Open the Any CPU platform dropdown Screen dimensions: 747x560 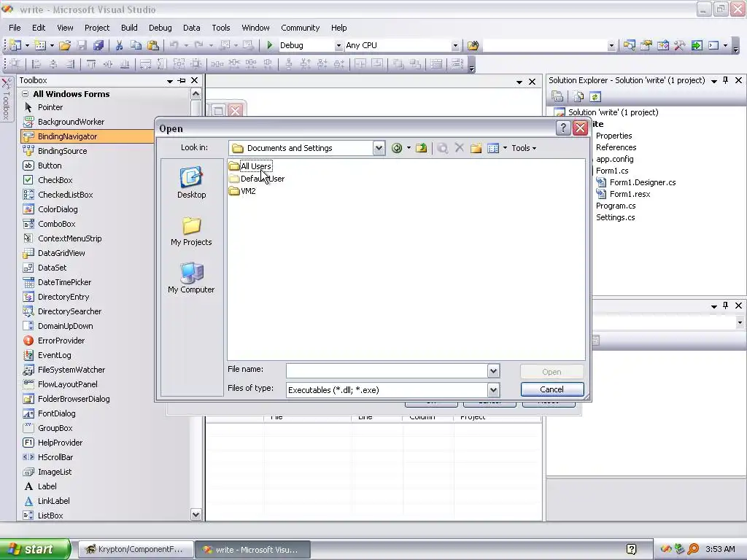[455, 45]
